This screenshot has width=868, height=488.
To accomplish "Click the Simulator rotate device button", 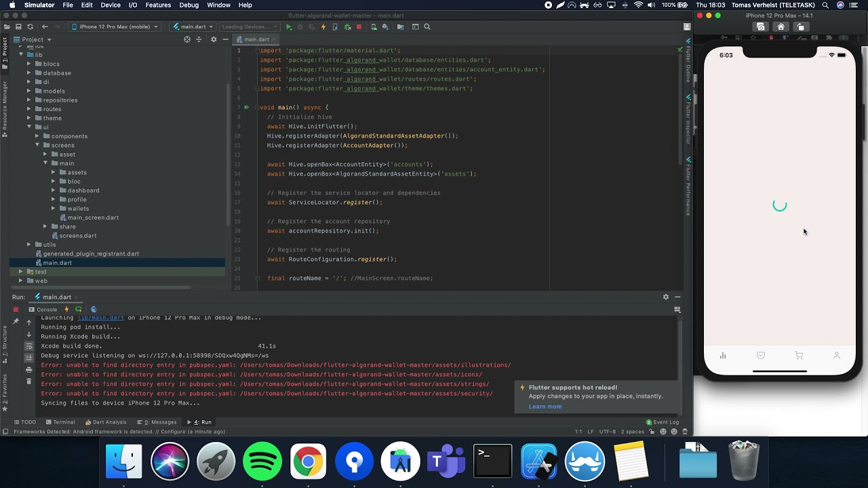I will coord(801,27).
